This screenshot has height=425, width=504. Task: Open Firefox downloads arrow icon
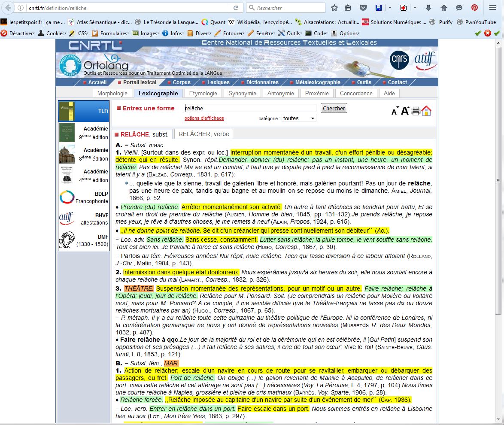tap(428, 8)
